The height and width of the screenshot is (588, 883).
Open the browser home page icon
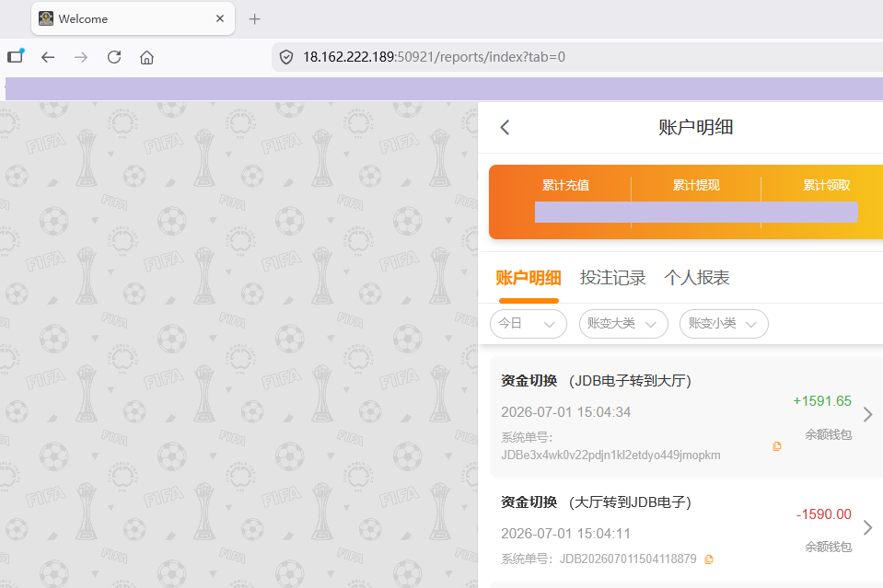pyautogui.click(x=147, y=57)
